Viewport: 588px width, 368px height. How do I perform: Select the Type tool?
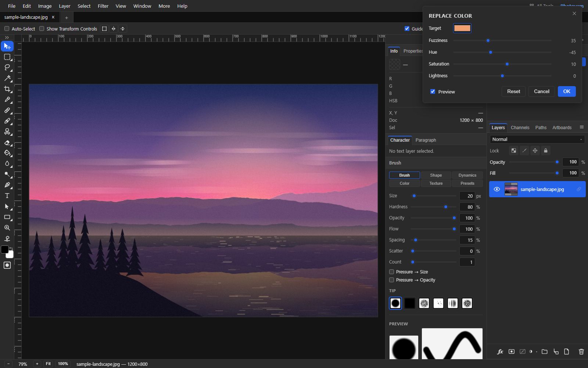(7, 196)
